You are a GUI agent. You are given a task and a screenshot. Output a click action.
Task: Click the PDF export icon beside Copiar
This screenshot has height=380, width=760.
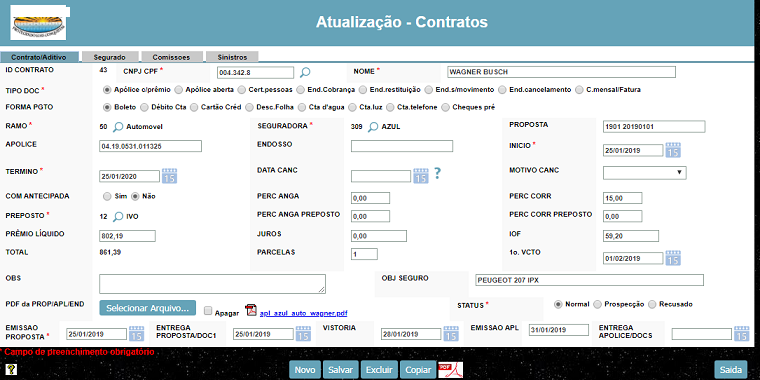450,370
